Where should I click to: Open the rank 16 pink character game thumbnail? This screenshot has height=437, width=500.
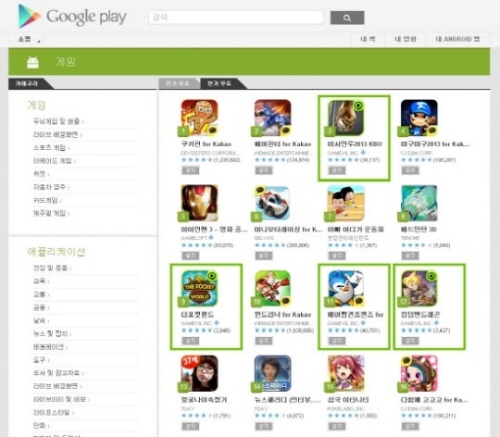419,373
